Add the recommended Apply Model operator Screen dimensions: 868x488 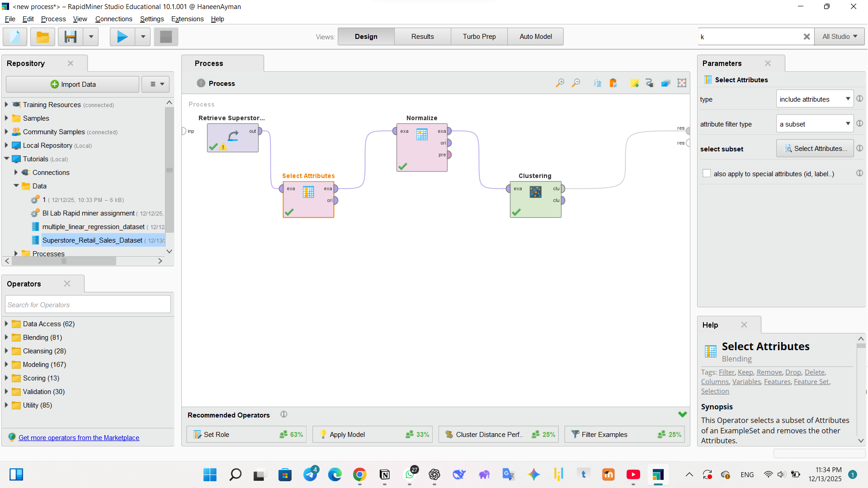pos(373,434)
